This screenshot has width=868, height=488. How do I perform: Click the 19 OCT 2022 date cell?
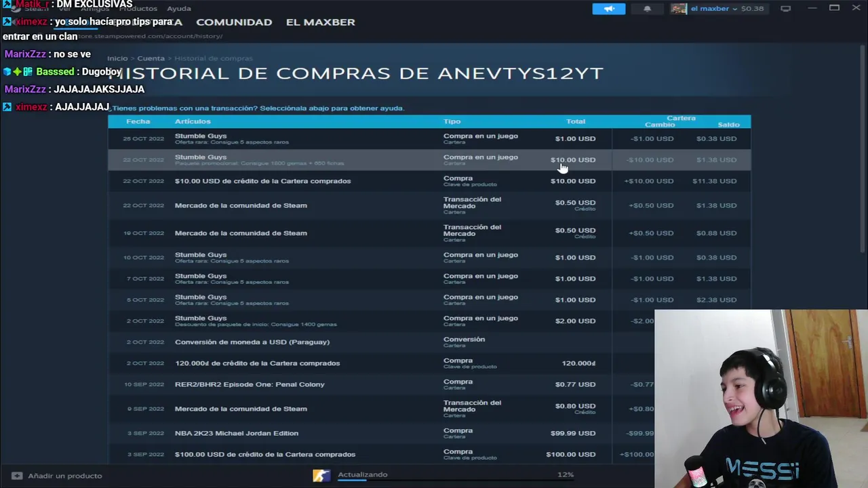(144, 233)
